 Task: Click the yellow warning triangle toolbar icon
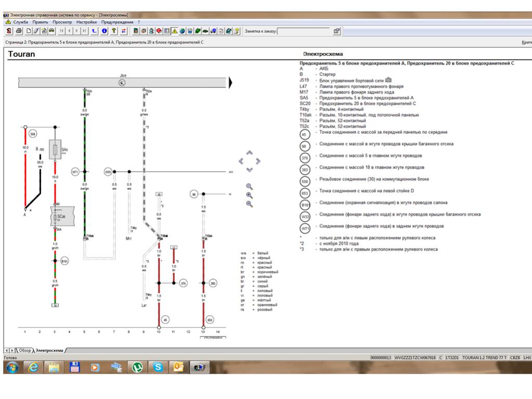174,31
